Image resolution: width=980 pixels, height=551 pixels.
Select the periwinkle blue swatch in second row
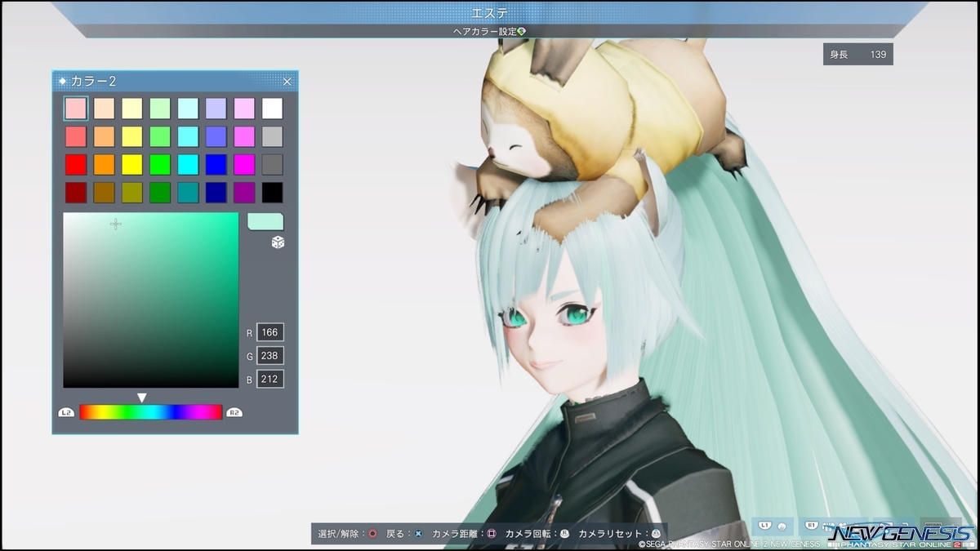pyautogui.click(x=216, y=136)
